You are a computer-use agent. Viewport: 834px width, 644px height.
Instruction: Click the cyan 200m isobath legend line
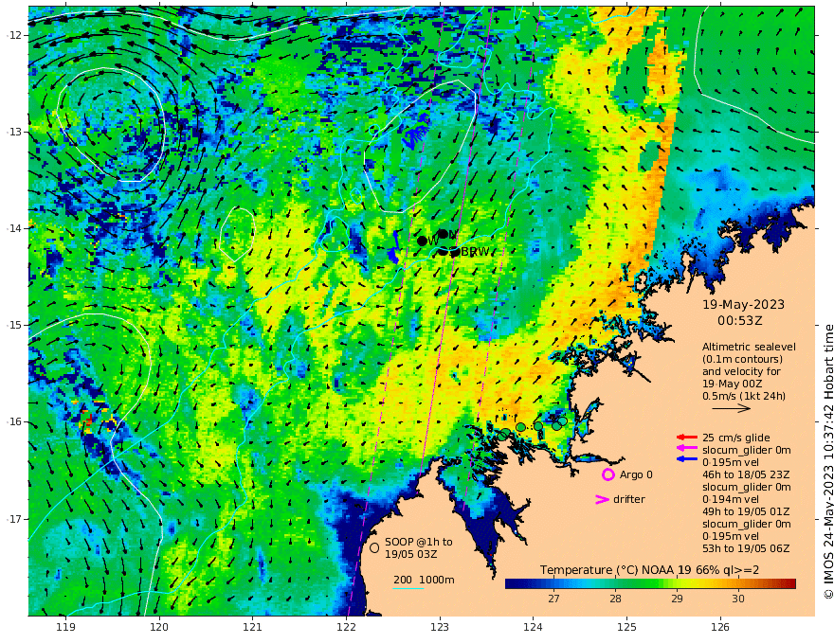point(408,588)
